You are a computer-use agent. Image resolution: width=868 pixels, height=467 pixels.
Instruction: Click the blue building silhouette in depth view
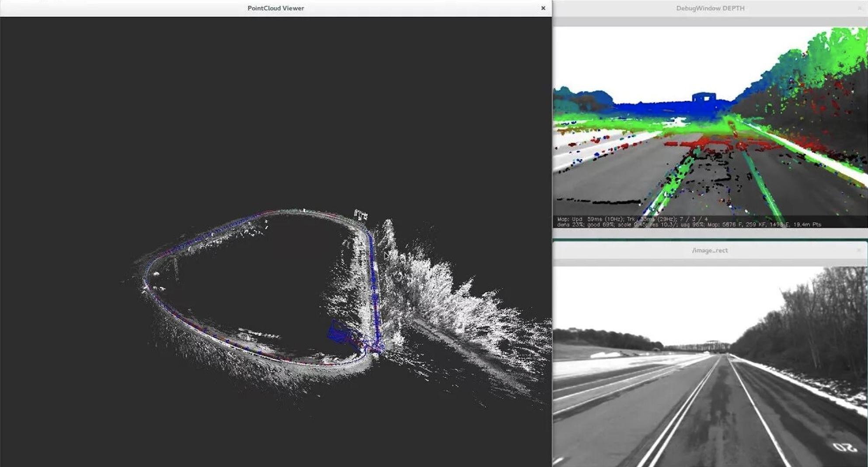[704, 98]
